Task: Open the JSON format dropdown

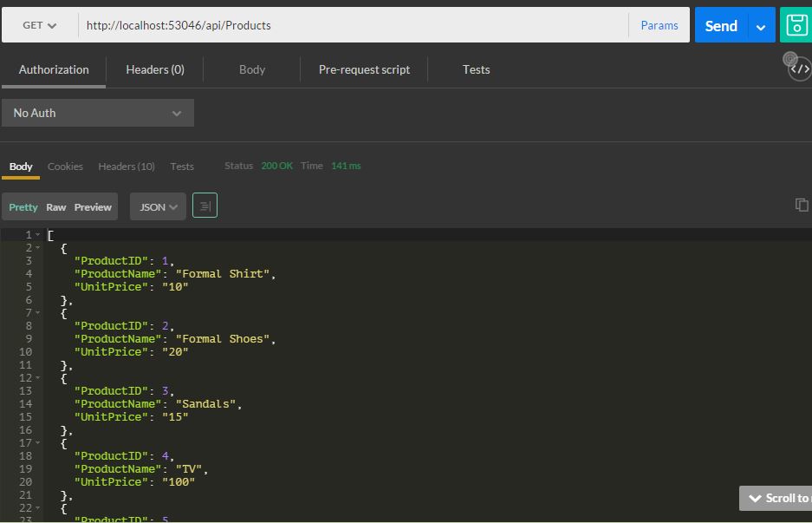Action: point(158,207)
